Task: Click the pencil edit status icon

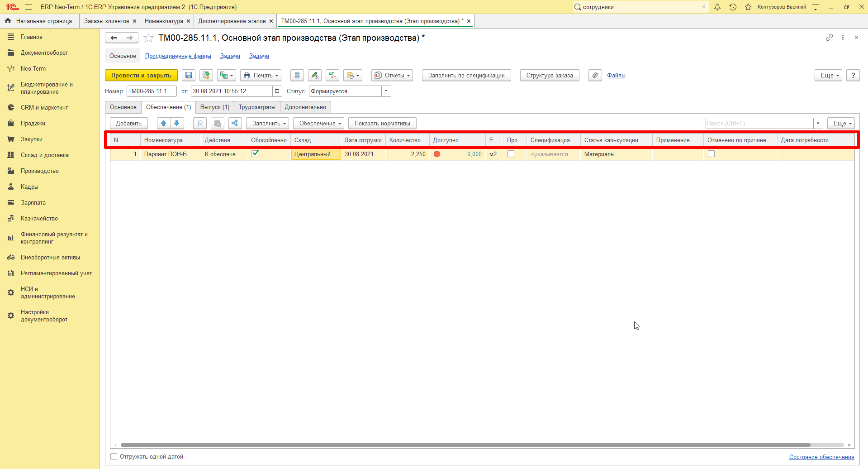Action: pos(315,76)
